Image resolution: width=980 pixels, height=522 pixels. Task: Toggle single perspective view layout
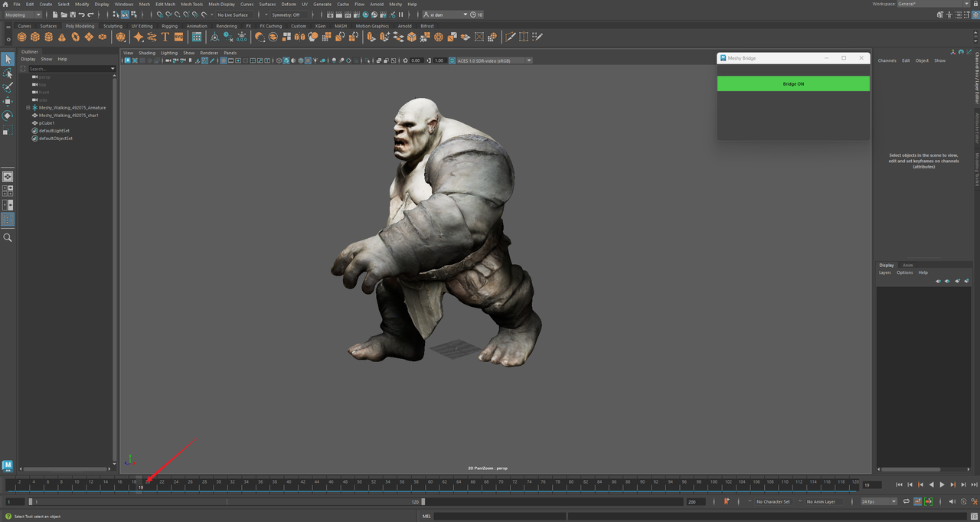[8, 177]
